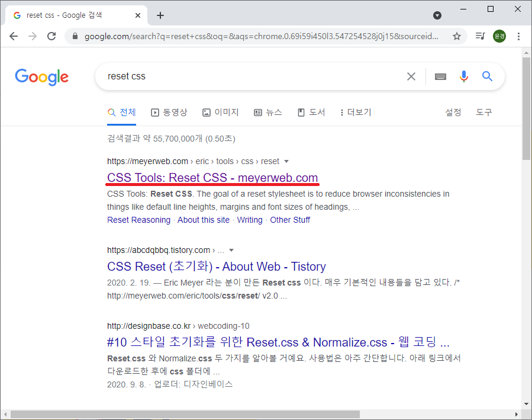The width and height of the screenshot is (532, 420).
Task: Click the '2020. 9. 8.' upload date text
Action: pyautogui.click(x=126, y=384)
